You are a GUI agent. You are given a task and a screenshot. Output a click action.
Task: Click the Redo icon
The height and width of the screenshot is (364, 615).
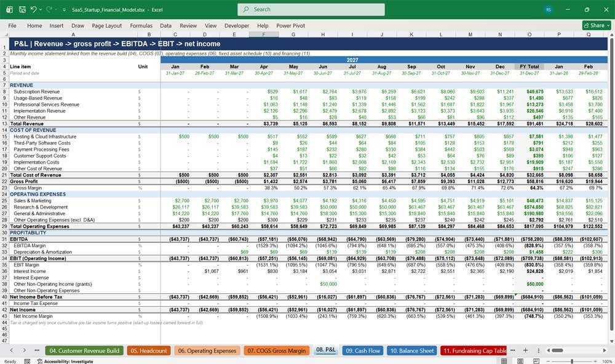click(x=49, y=9)
